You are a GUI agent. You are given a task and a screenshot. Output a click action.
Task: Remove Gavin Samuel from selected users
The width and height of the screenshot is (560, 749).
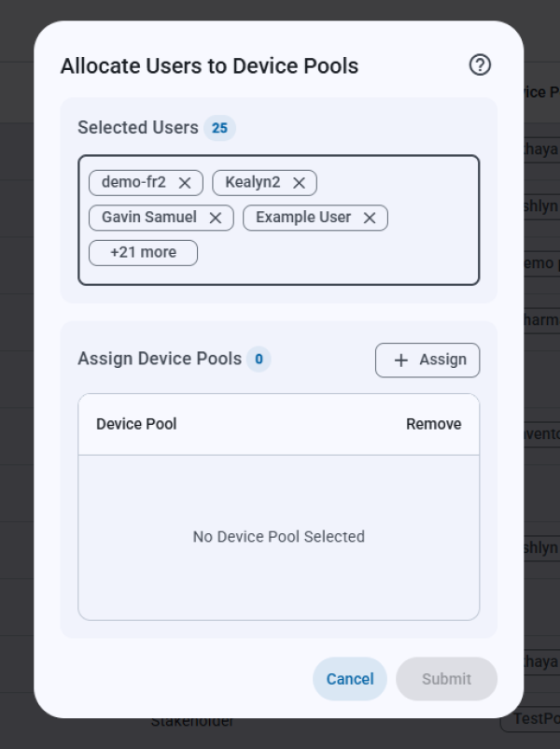point(216,218)
